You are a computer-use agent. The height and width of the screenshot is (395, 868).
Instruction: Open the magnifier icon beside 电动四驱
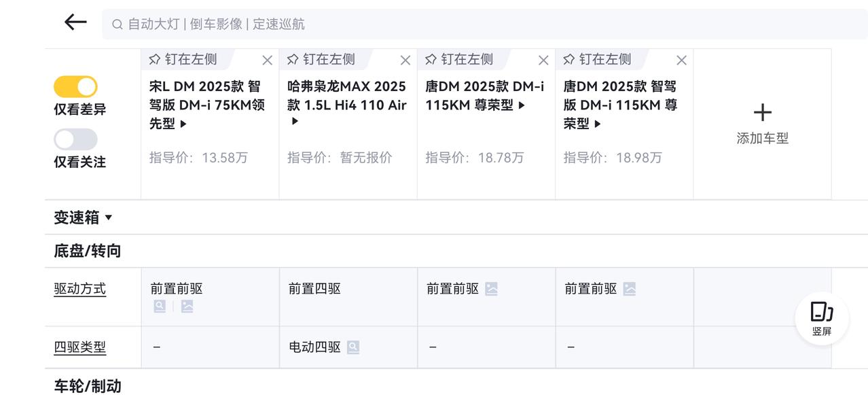353,347
